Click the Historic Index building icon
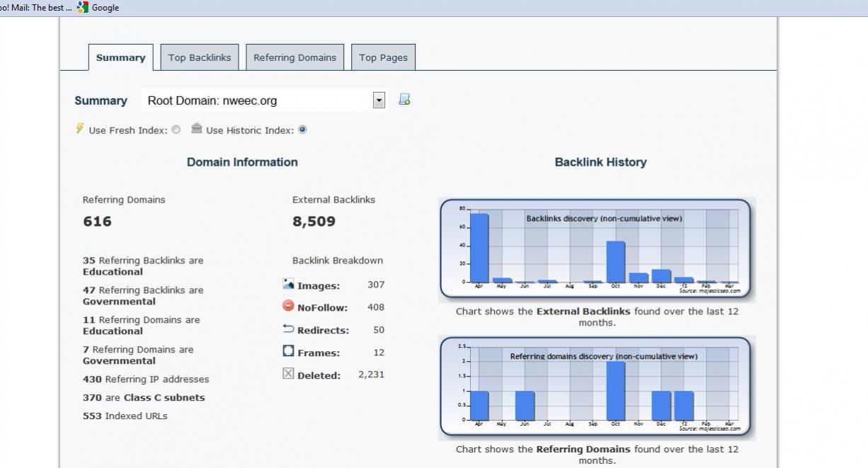This screenshot has width=868, height=468. click(197, 129)
